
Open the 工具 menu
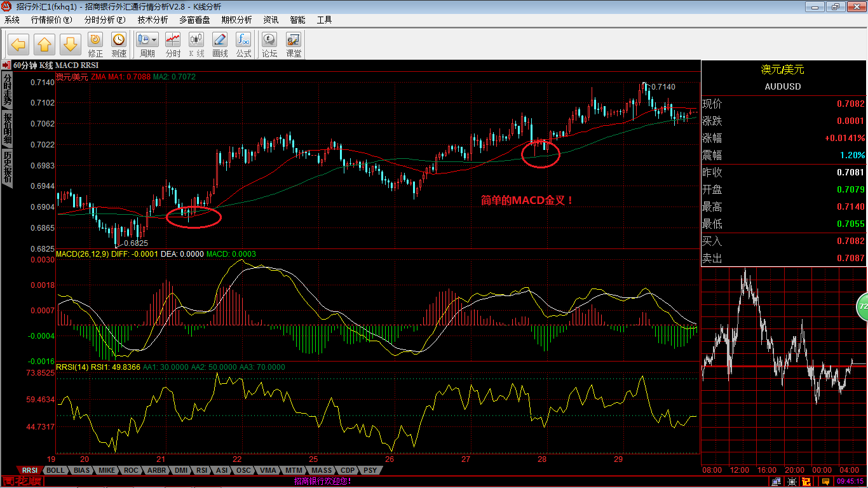pyautogui.click(x=324, y=20)
